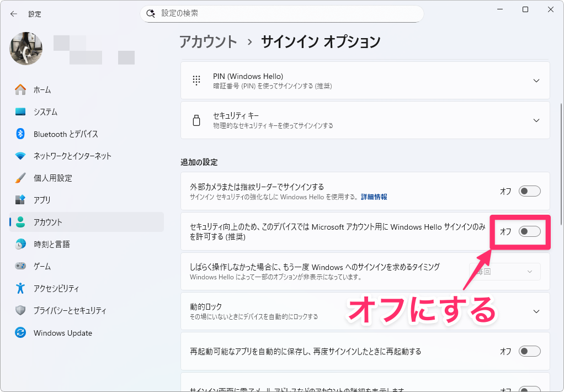This screenshot has width=564, height=392.
Task: Click the privacy shield icon
Action: [20, 311]
